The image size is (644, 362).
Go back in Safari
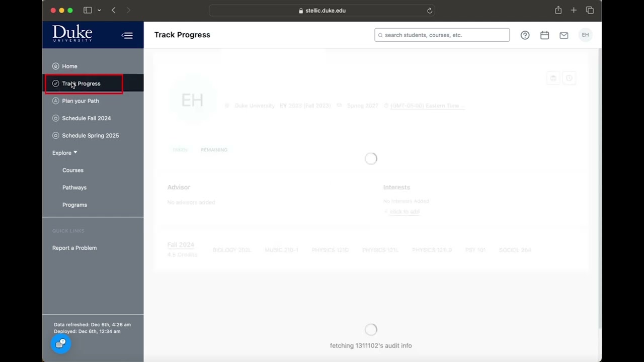click(114, 10)
